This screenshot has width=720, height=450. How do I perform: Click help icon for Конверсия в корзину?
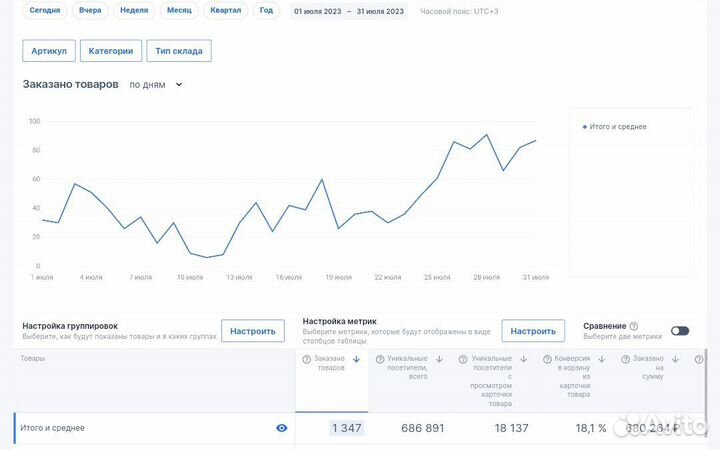547,359
